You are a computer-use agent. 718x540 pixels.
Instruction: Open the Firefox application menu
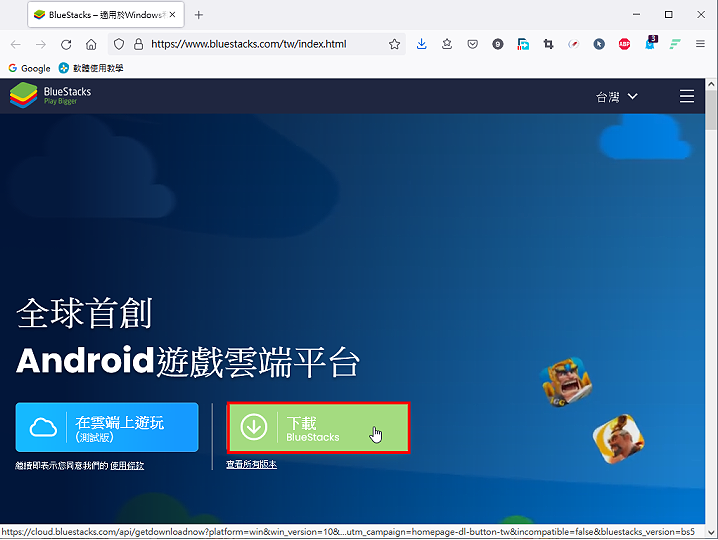coord(700,44)
